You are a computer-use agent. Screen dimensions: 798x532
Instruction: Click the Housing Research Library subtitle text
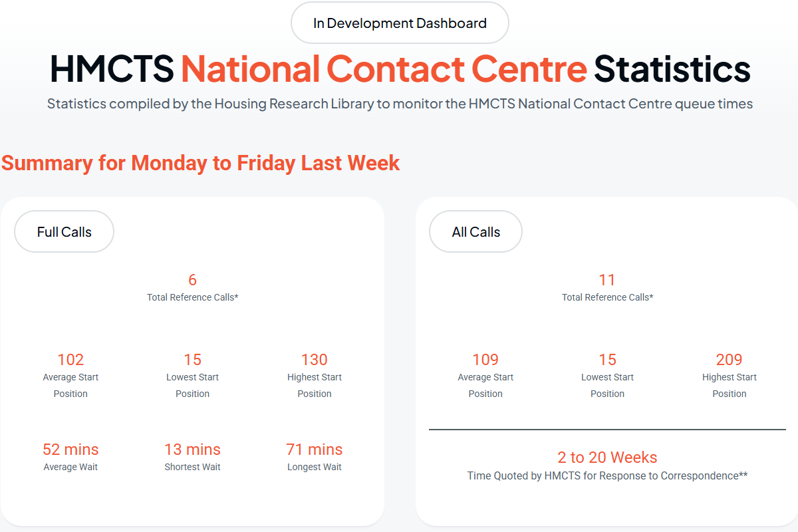(400, 104)
